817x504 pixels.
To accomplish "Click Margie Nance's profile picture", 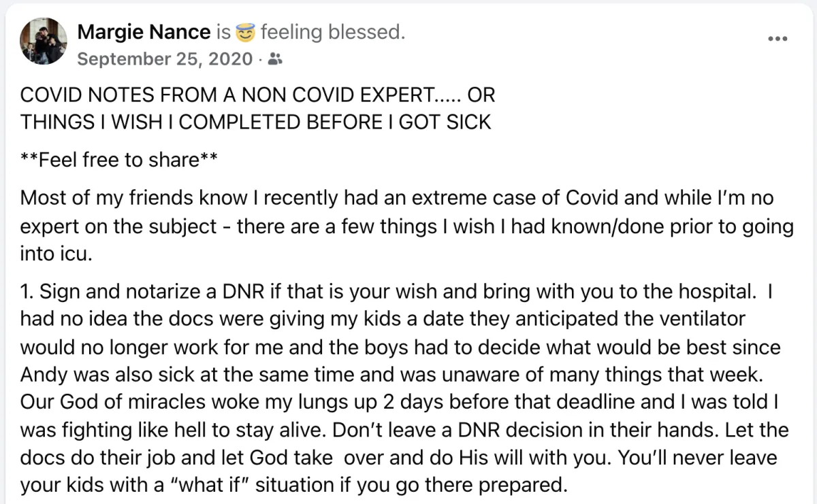I will [43, 41].
